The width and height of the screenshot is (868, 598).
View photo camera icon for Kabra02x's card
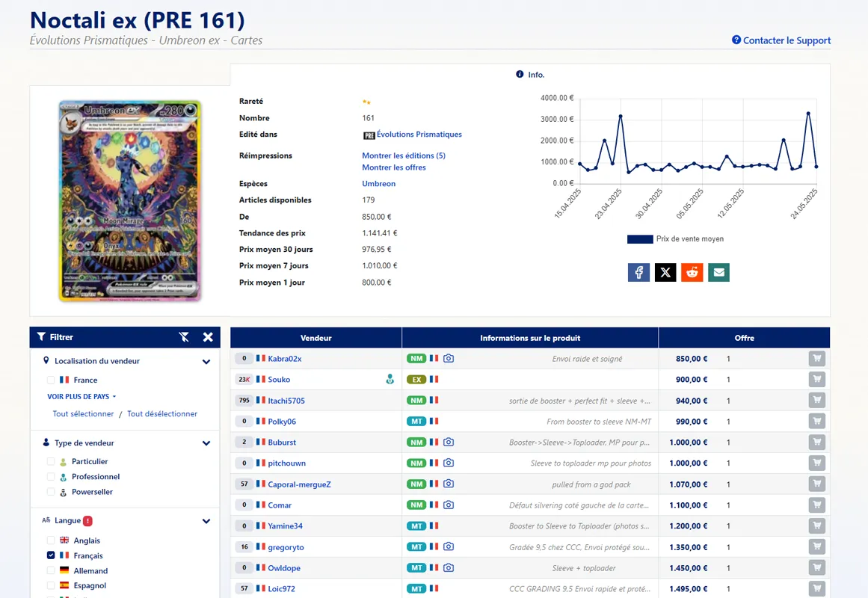(x=449, y=358)
